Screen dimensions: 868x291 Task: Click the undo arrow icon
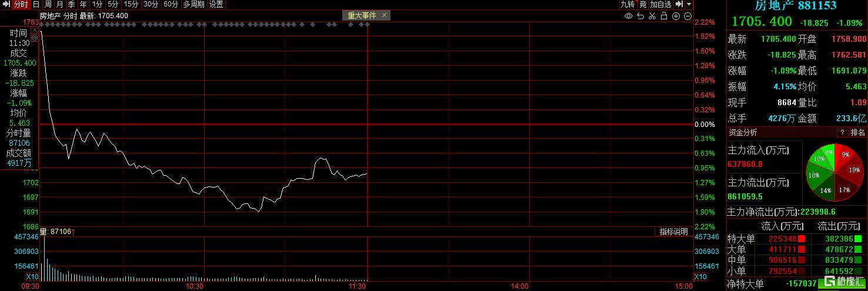640,16
